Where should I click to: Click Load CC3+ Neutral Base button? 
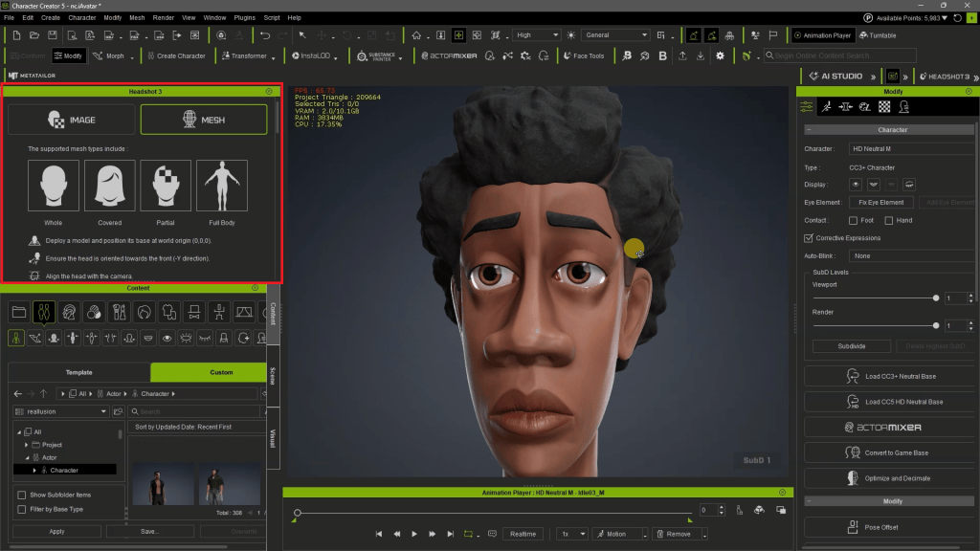889,377
